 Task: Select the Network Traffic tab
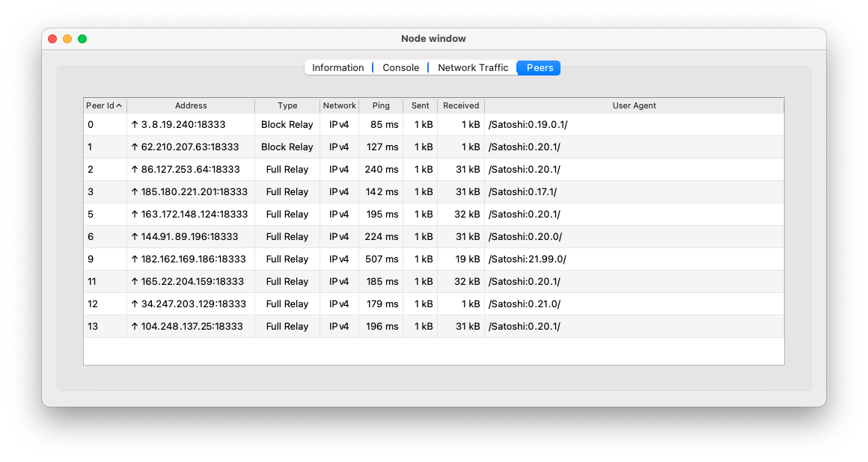tap(472, 67)
